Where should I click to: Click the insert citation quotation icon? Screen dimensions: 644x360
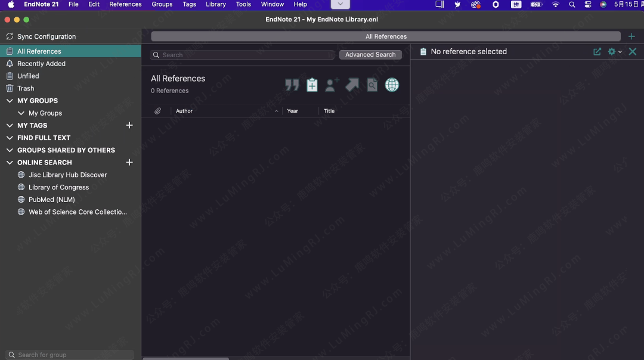[292, 85]
